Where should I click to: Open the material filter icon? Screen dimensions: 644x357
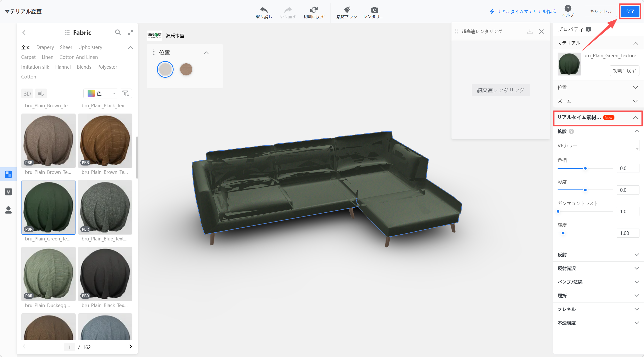(126, 94)
